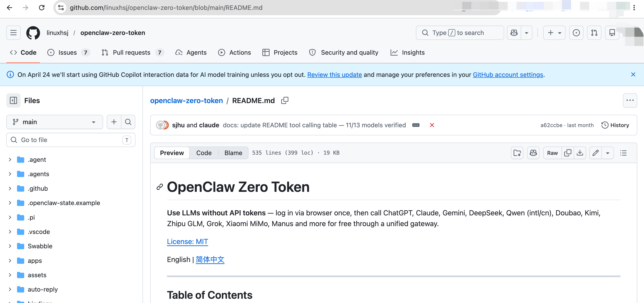Ask Copilot about this file
Viewport: 644px width, 303px height.
coord(533,153)
